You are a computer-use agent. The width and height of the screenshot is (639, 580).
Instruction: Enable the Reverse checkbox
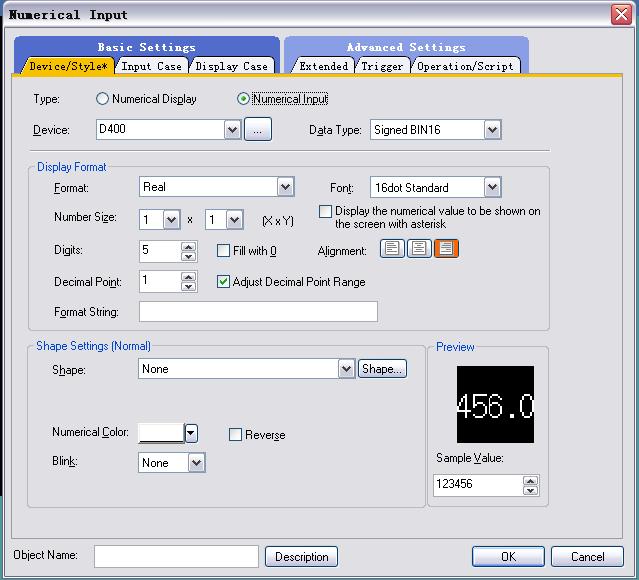(235, 435)
